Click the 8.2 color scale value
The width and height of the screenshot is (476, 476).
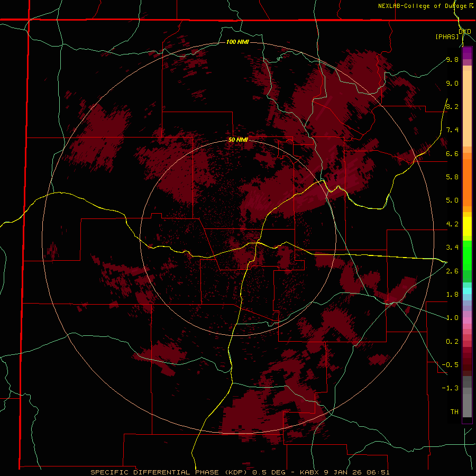(x=452, y=106)
